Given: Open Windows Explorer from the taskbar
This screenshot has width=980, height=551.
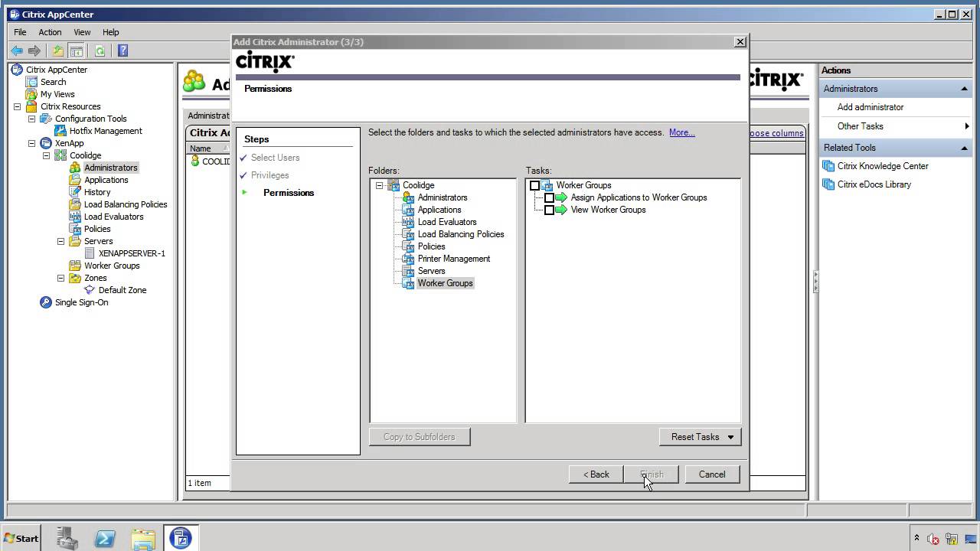Looking at the screenshot, I should point(143,538).
